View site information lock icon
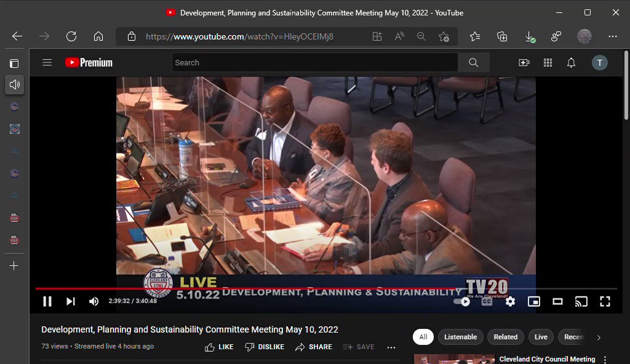 pos(132,36)
